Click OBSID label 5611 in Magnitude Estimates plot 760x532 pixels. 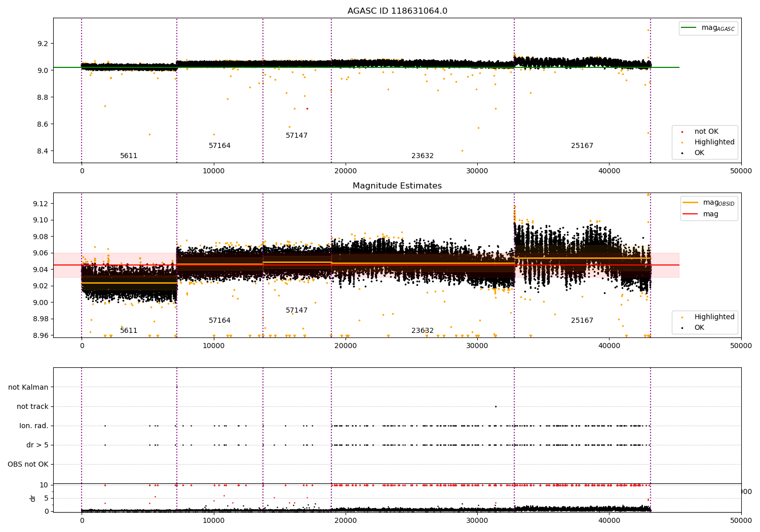[x=129, y=331]
